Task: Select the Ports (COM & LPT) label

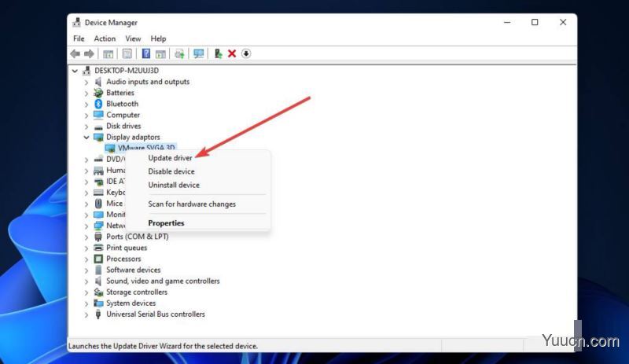Action: [137, 237]
